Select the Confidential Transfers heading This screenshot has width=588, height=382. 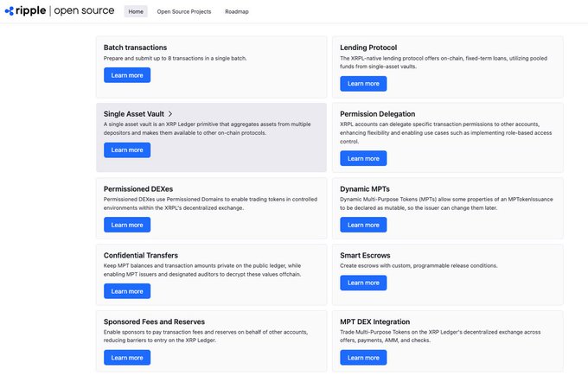141,255
